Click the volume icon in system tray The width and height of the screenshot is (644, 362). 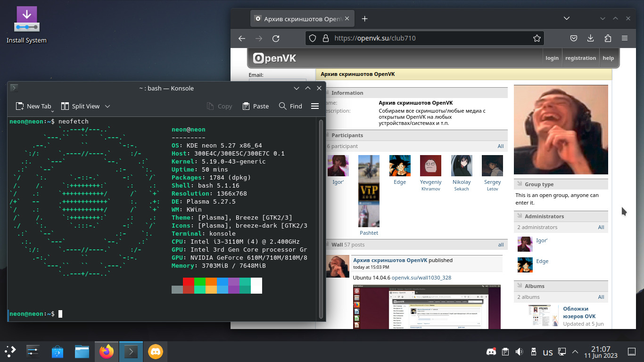[519, 352]
